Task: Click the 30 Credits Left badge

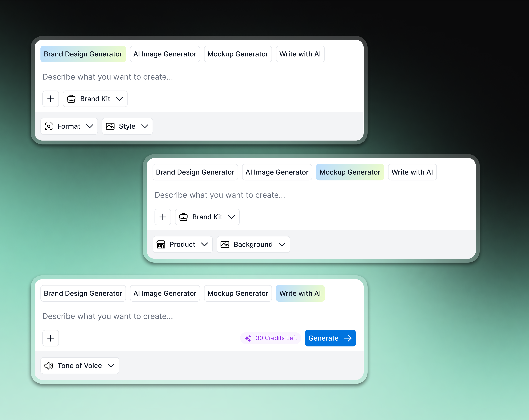Action: (271, 338)
